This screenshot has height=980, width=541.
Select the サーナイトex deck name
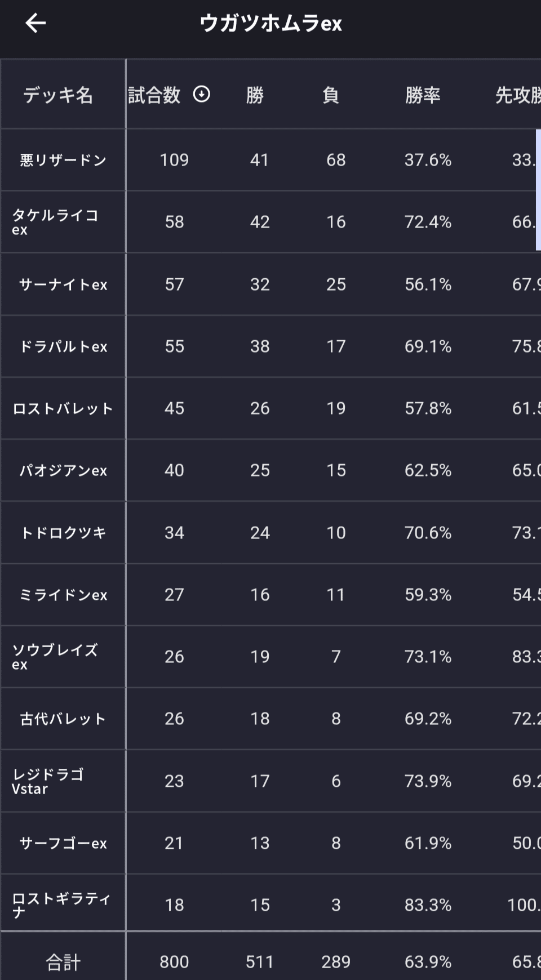[63, 284]
